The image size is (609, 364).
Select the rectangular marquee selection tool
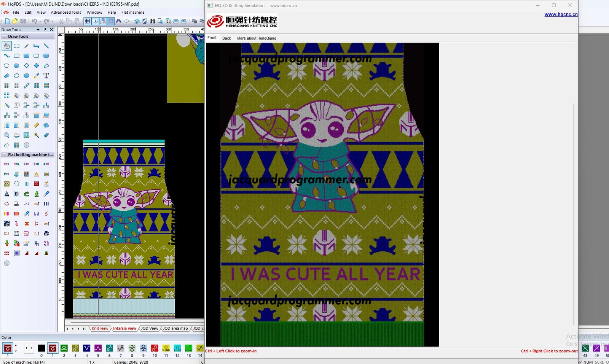[16, 46]
